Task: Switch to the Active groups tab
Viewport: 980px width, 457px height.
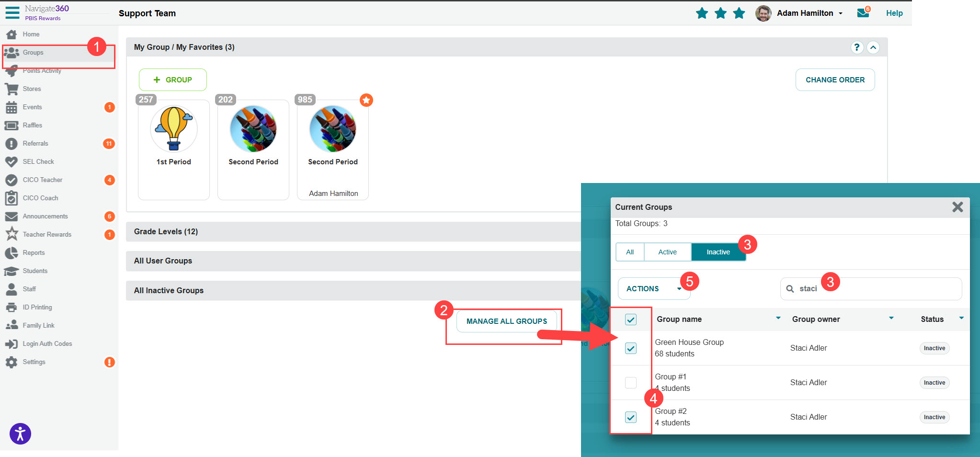Action: pyautogui.click(x=667, y=252)
